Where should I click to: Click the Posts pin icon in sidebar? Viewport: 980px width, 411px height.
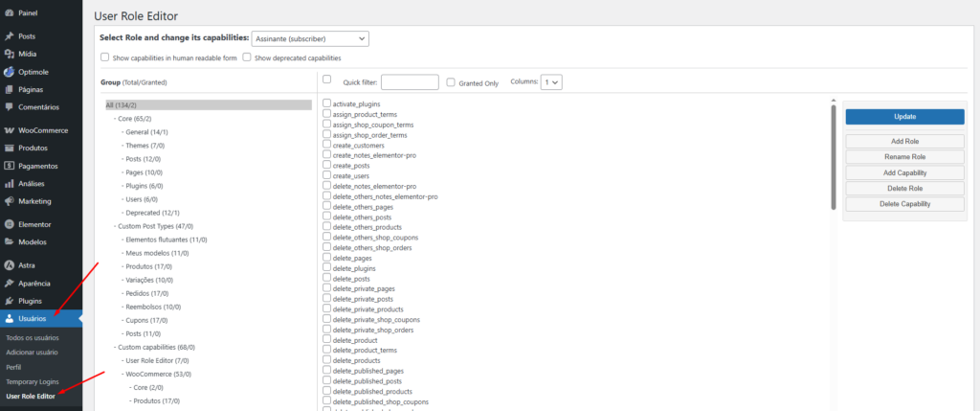(9, 36)
